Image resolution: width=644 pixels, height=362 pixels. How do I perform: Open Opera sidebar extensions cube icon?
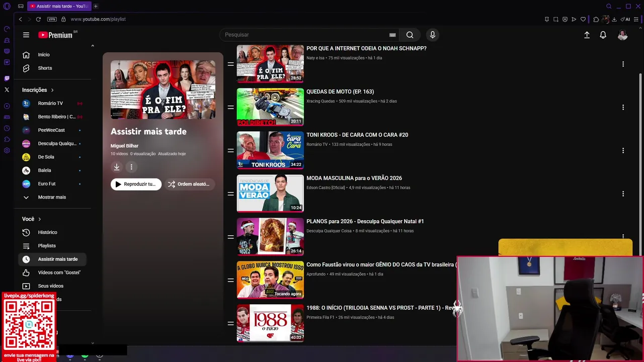[7, 139]
